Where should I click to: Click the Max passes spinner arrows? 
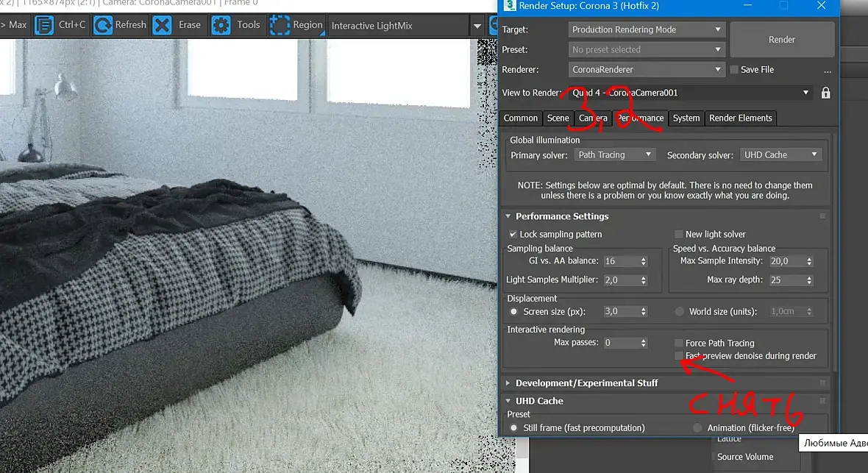pyautogui.click(x=643, y=343)
